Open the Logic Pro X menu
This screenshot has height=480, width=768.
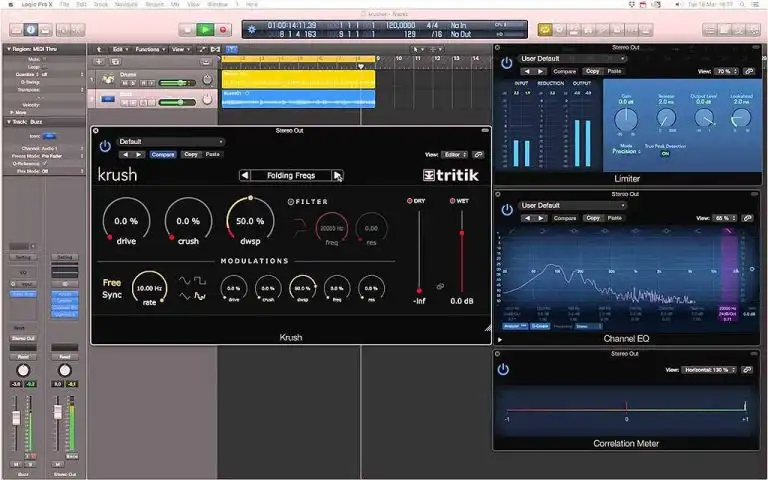coord(37,4)
